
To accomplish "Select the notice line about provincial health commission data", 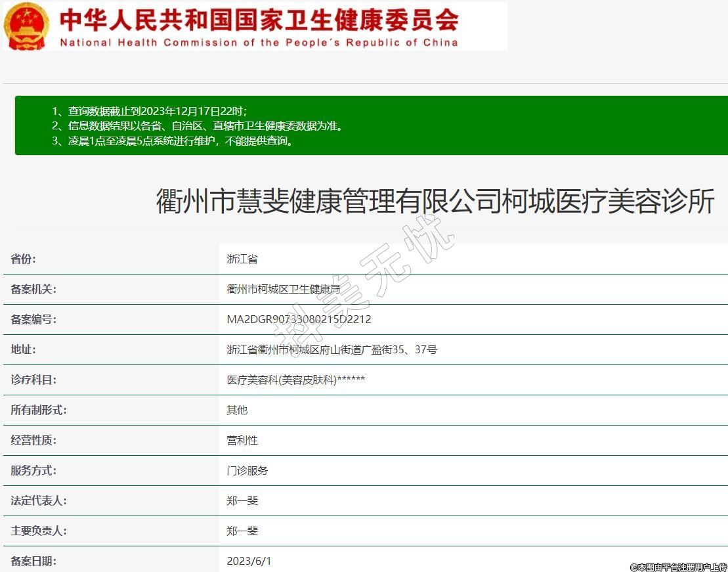I will point(197,125).
